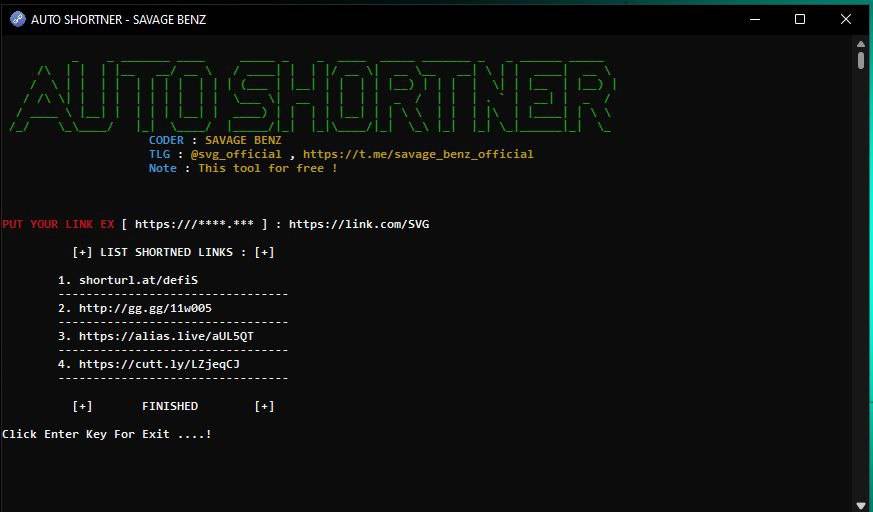Click the LIST SHORTNED LINKS heading
Screen dimensions: 873x512
(173, 252)
